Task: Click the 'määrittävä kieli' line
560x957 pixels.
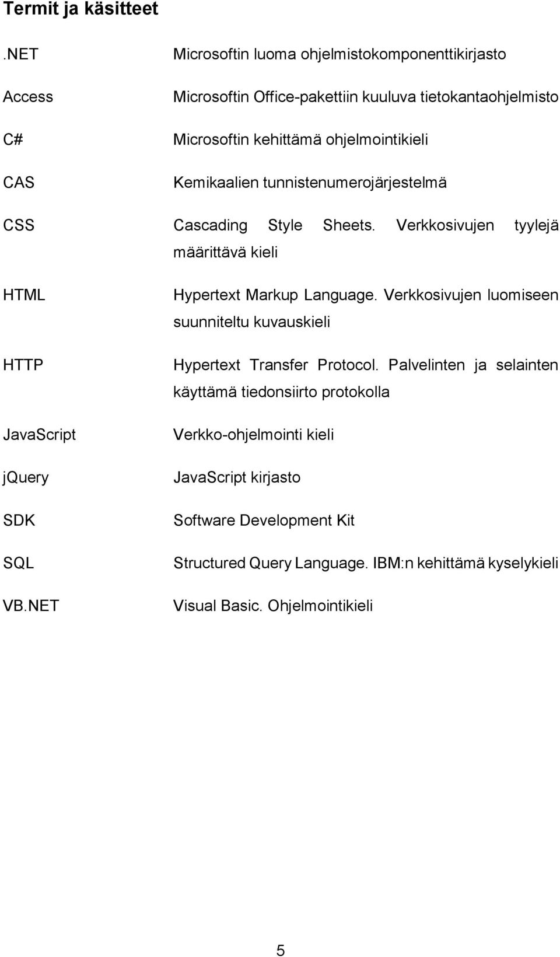Action: 225,252
